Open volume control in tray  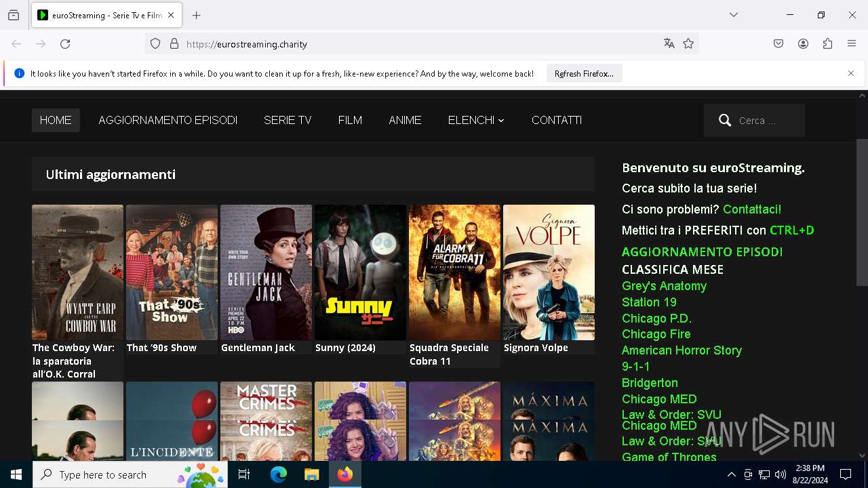pyautogui.click(x=780, y=474)
